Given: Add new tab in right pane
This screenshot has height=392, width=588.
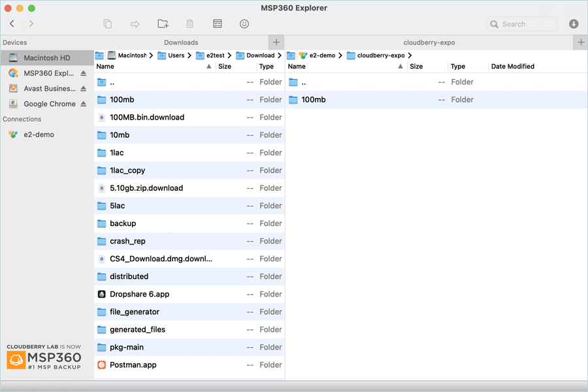Looking at the screenshot, I should (x=581, y=42).
